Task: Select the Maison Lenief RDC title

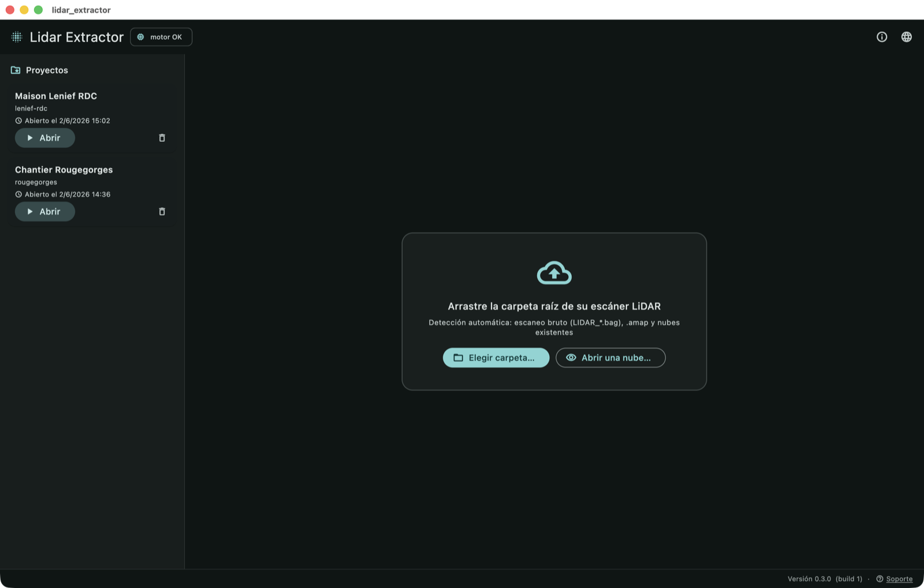Action: click(56, 96)
